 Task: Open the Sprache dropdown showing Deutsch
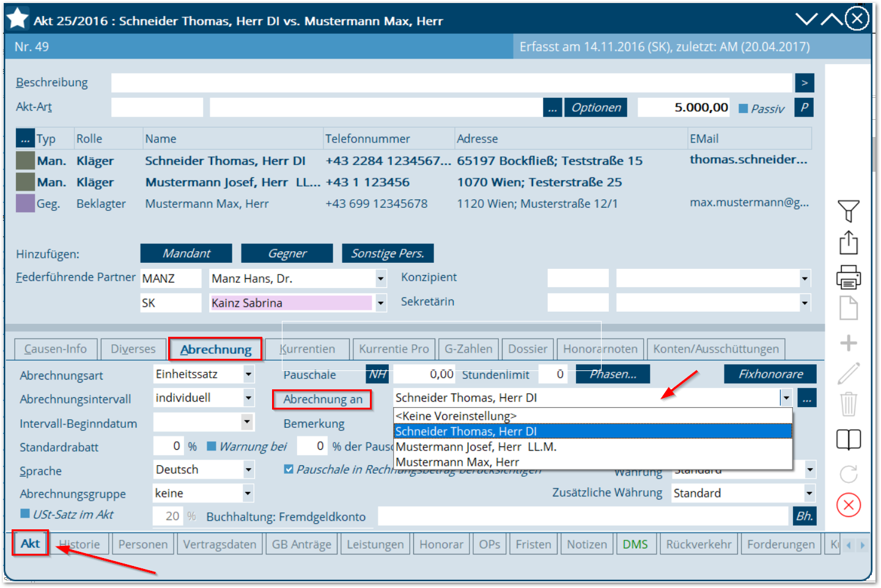pyautogui.click(x=248, y=470)
